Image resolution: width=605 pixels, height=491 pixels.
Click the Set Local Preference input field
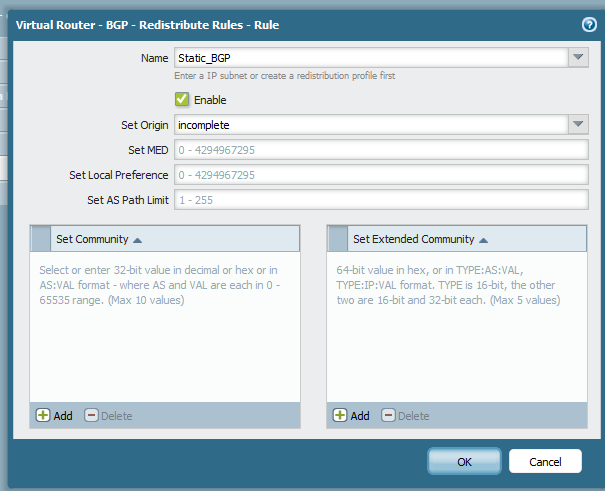pos(381,175)
